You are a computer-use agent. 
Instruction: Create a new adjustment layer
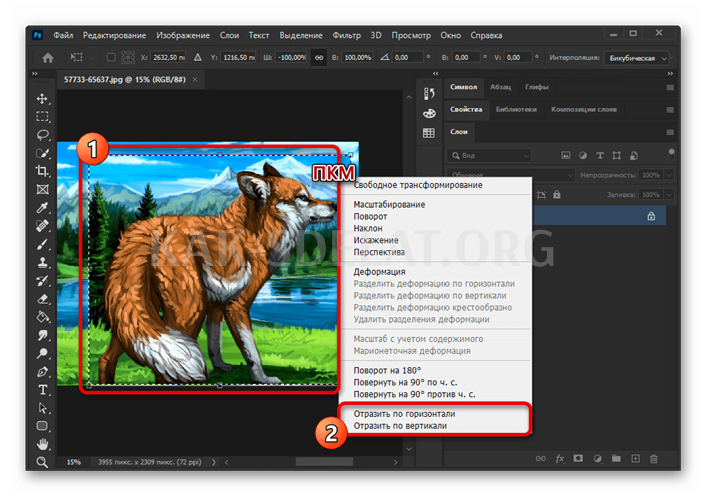[x=597, y=459]
